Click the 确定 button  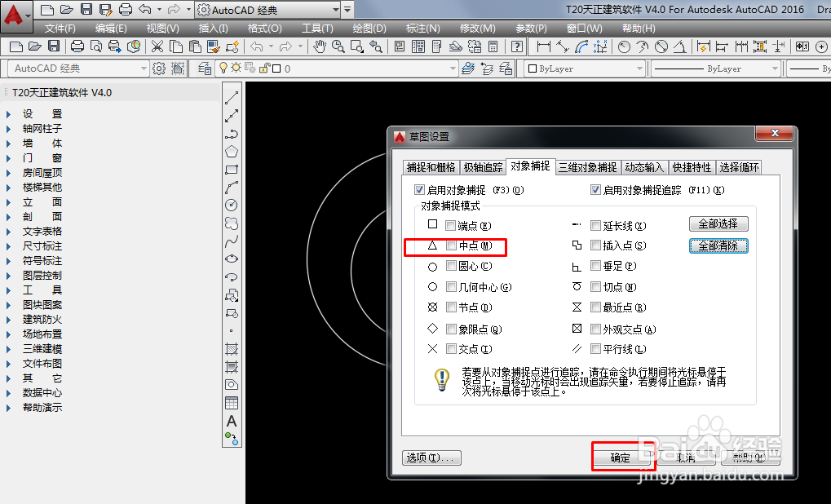pyautogui.click(x=621, y=458)
